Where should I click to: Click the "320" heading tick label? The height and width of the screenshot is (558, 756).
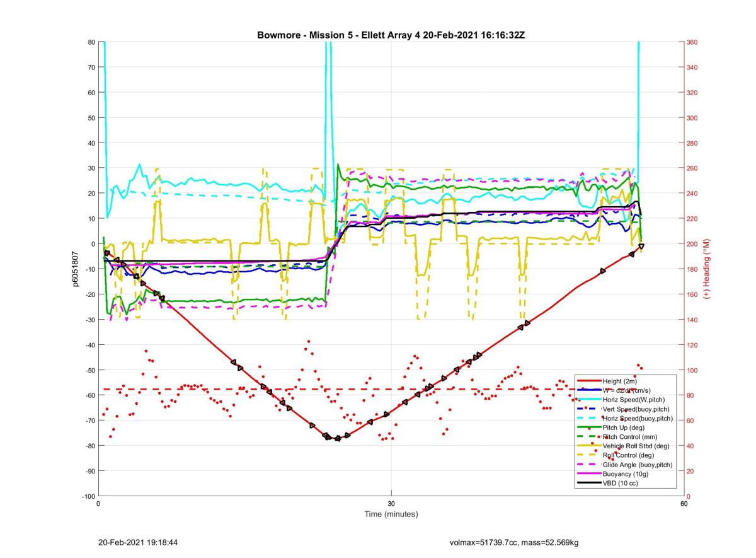coord(693,93)
